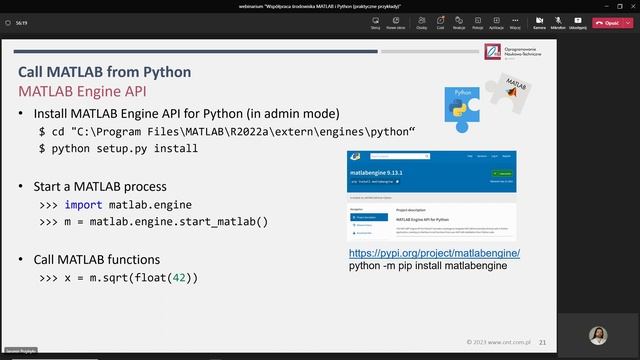Click the MATLAB puzzle piece image
The image size is (640, 360).
tap(509, 93)
